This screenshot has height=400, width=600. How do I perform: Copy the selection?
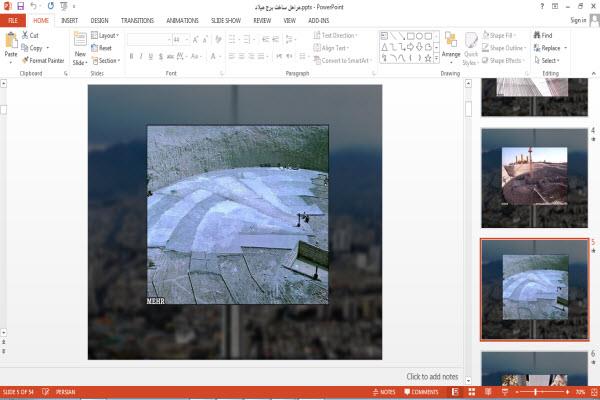[32, 48]
